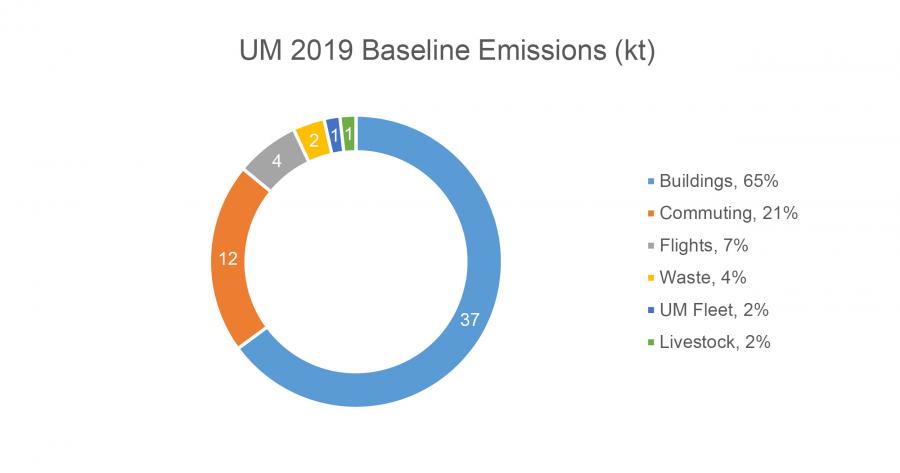Screen dimensions: 900x473
Task: Select the yellow Waste donut segment
Action: pos(313,141)
